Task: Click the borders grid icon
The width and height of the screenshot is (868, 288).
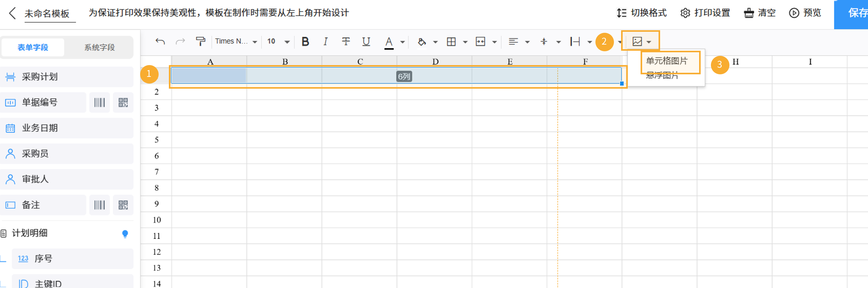Action: pos(451,42)
